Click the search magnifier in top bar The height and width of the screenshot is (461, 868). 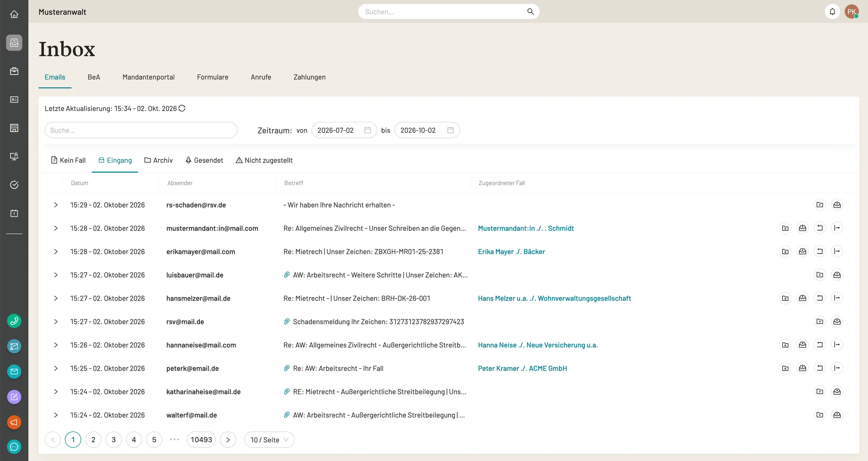click(530, 12)
